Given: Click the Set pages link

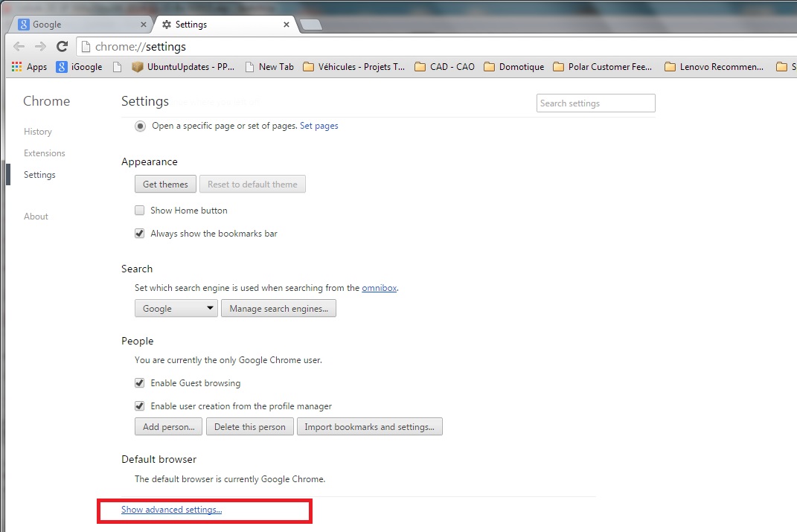Looking at the screenshot, I should pos(319,126).
